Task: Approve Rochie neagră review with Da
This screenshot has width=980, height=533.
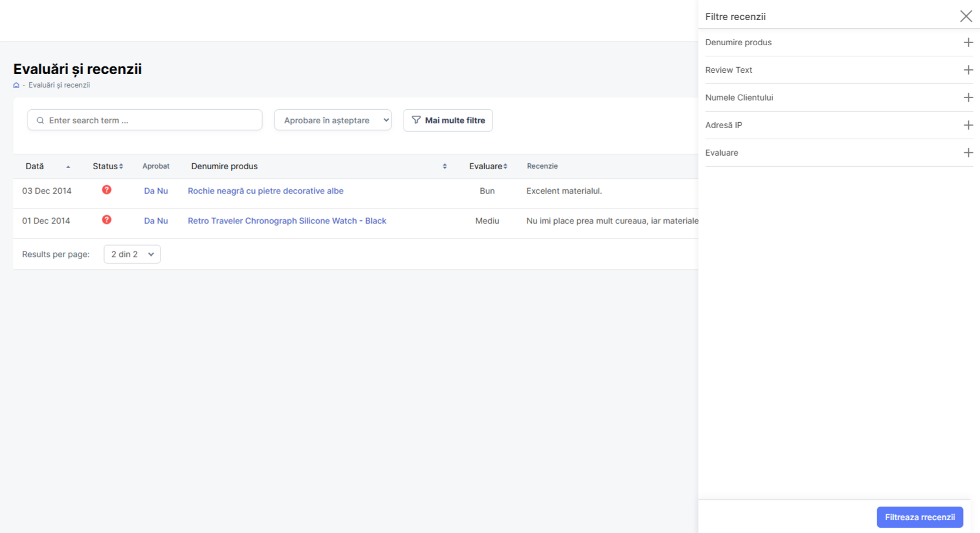Action: pos(149,191)
